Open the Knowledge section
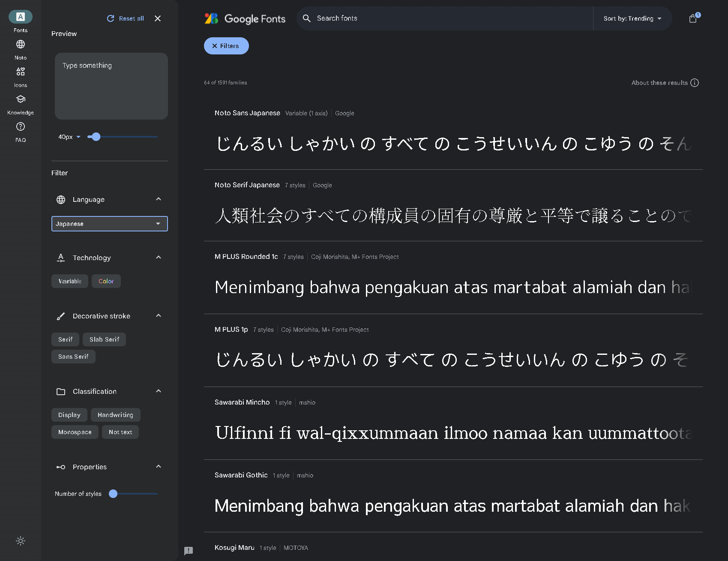Screen dimensions: 728x561 (20, 105)
